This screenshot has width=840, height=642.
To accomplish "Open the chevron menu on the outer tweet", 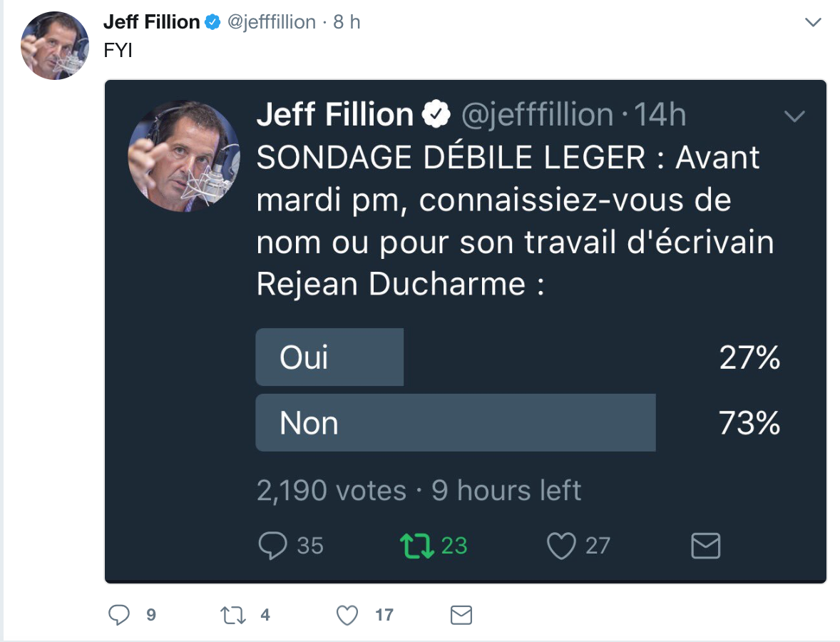I will (x=813, y=22).
